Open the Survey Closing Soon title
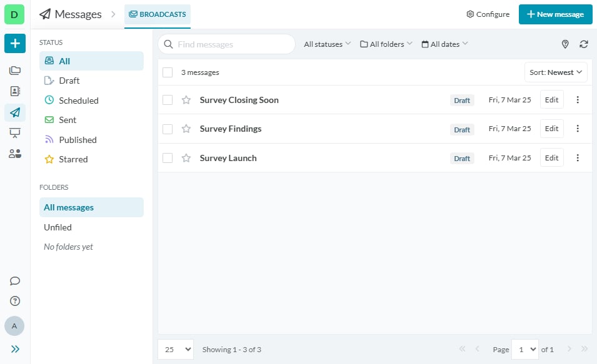597x364 pixels. (x=239, y=100)
